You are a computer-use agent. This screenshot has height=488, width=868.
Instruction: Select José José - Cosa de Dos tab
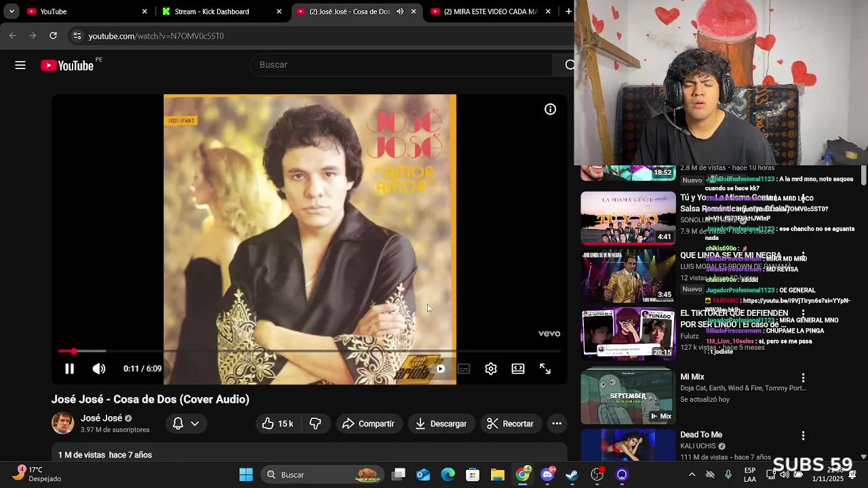tap(349, 12)
